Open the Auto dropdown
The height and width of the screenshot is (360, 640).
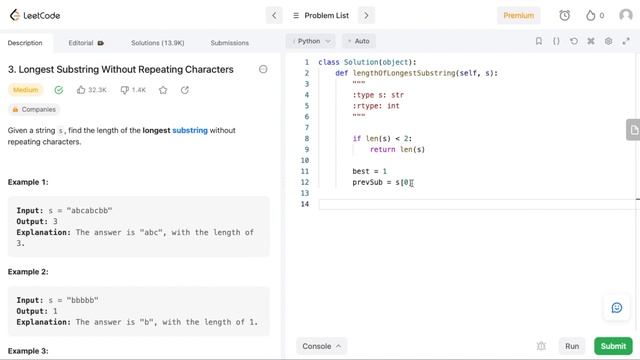click(x=358, y=41)
